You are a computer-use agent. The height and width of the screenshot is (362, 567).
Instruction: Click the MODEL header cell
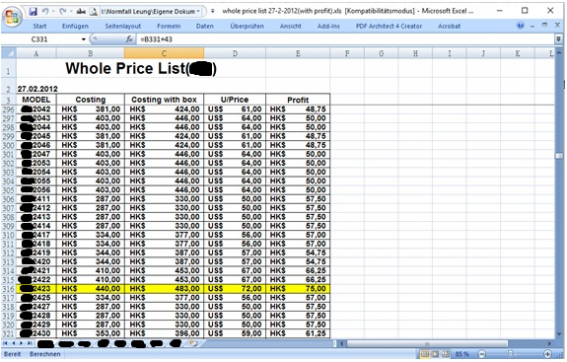click(x=36, y=99)
